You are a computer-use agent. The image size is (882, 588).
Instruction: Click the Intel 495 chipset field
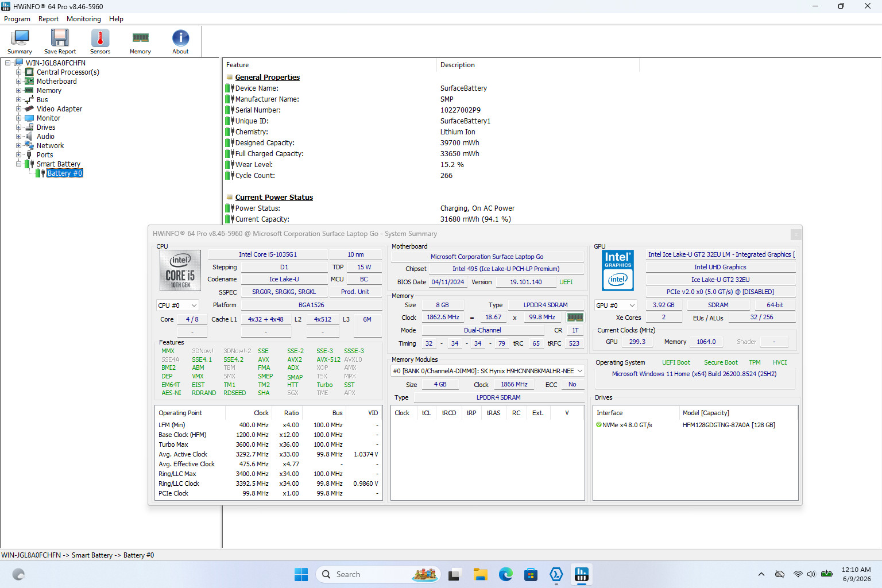point(506,269)
